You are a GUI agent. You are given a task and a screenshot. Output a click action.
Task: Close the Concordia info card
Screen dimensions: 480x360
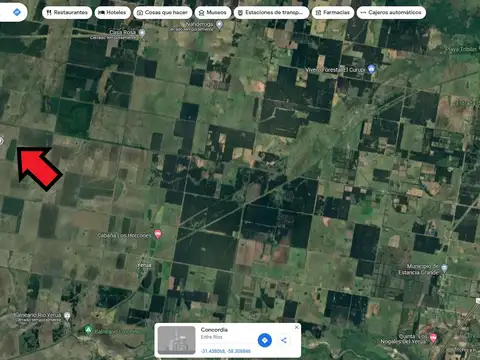297,327
